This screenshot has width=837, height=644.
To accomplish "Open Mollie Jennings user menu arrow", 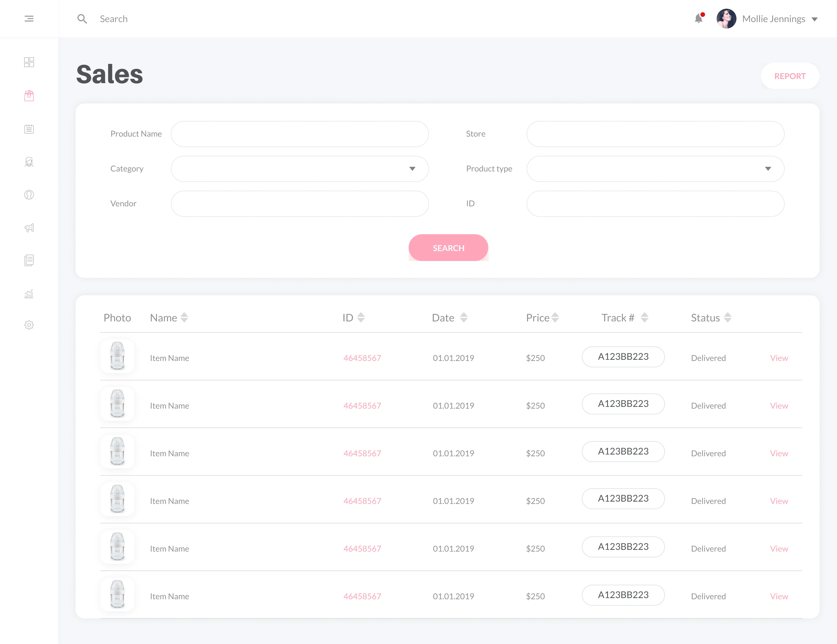I will 815,19.
